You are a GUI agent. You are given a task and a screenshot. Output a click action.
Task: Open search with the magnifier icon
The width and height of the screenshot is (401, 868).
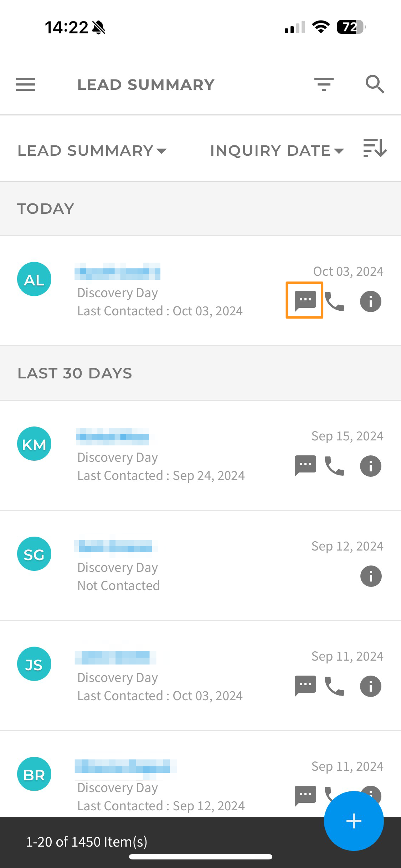375,84
